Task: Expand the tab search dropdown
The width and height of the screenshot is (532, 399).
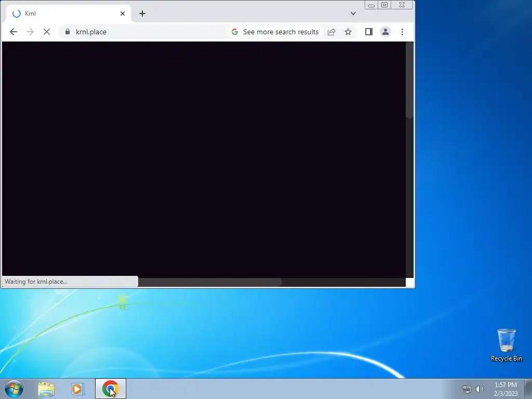Action: pos(353,14)
